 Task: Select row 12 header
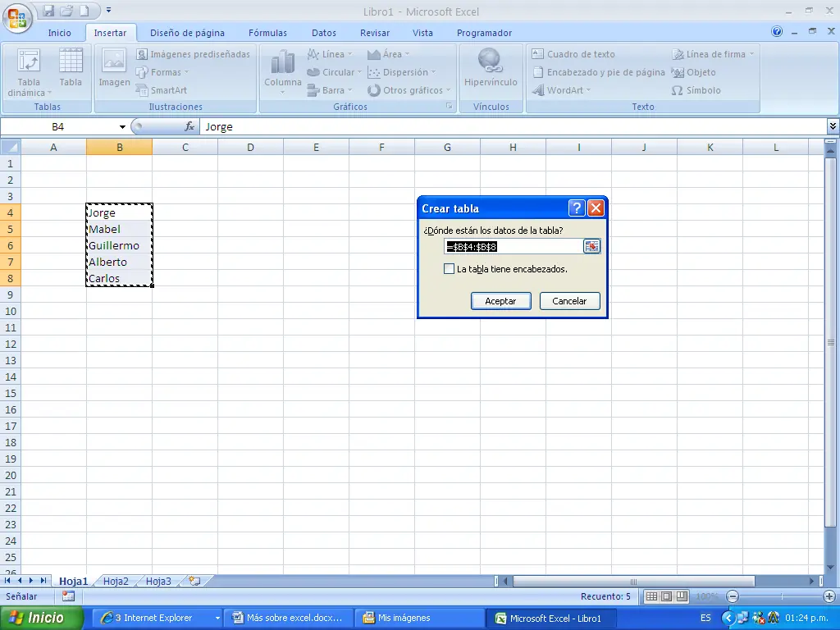(x=11, y=344)
